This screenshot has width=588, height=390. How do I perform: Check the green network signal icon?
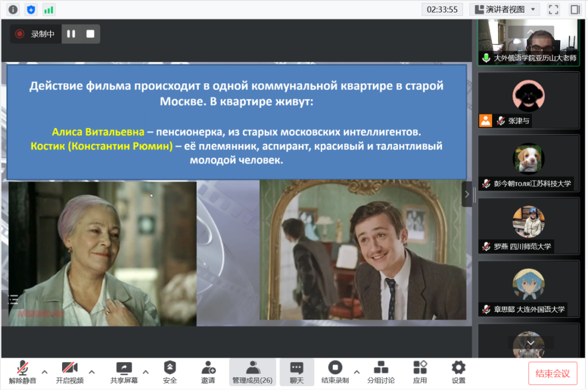[49, 9]
